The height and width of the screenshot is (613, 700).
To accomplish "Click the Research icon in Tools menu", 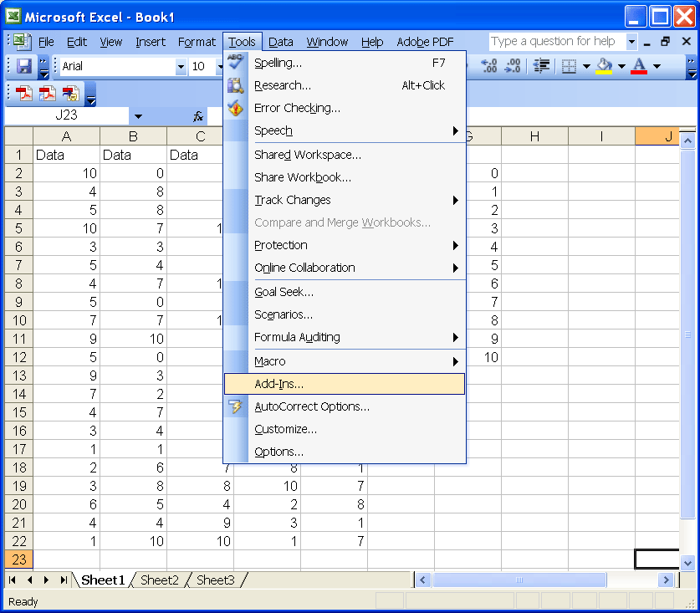I will point(235,84).
